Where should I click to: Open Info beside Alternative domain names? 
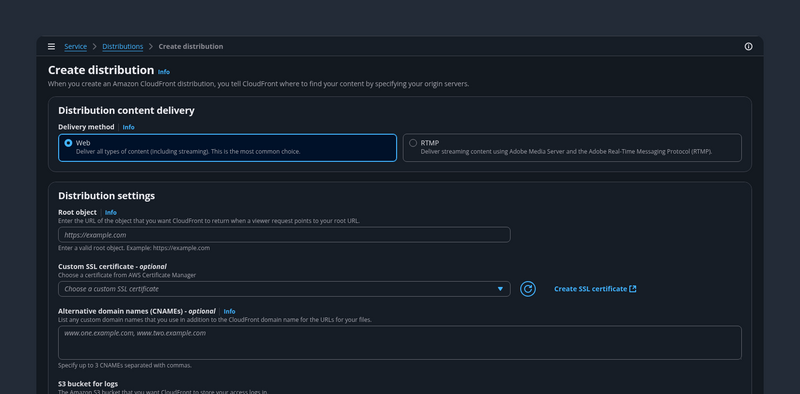pyautogui.click(x=230, y=311)
